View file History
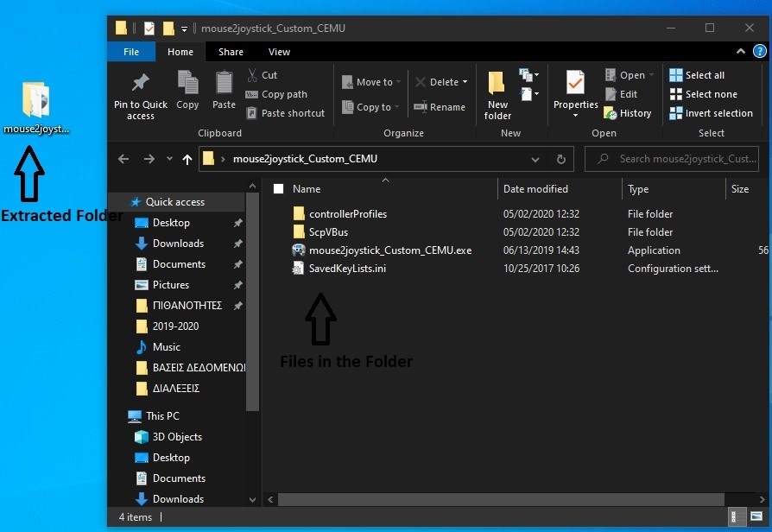Viewport: 772px width, 532px height. coord(628,113)
